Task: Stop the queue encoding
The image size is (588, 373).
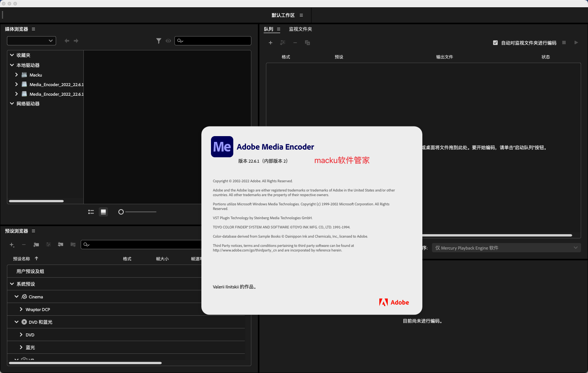Action: (x=564, y=43)
